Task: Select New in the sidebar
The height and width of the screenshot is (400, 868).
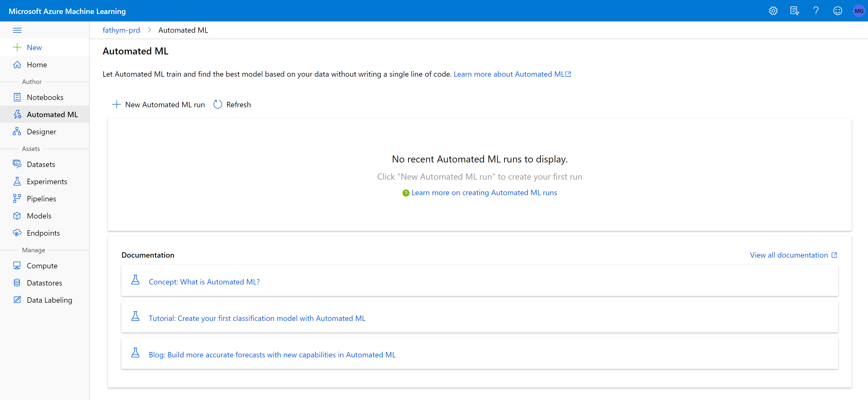Action: pyautogui.click(x=34, y=47)
